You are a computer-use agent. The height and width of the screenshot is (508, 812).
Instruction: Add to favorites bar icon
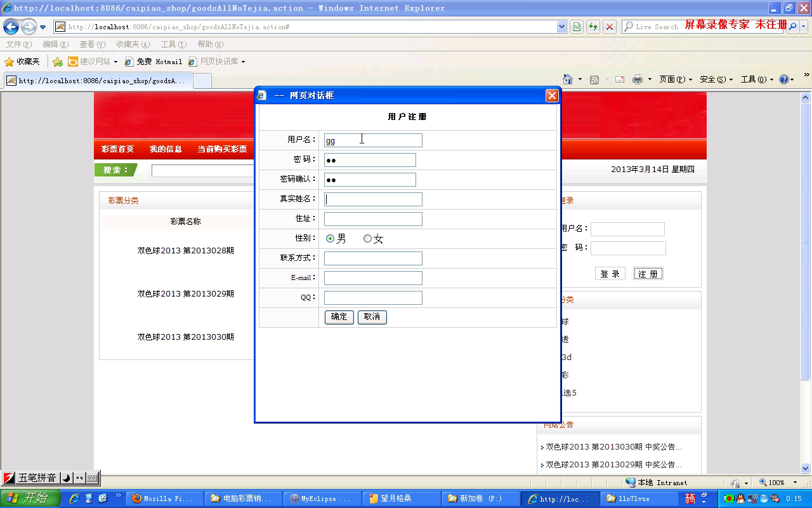pyautogui.click(x=58, y=62)
